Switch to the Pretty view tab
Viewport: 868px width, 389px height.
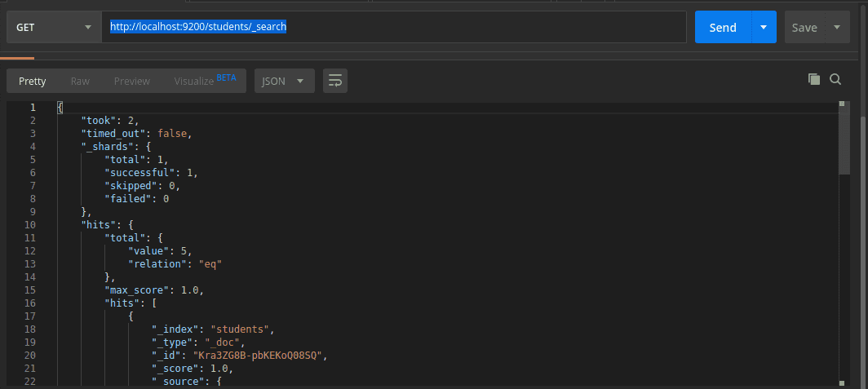[x=33, y=81]
